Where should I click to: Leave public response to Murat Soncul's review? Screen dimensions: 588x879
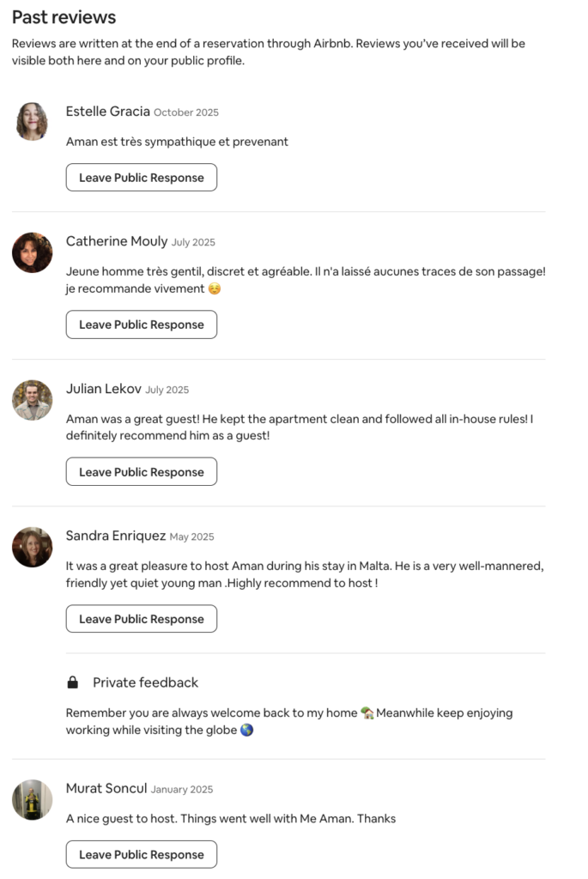[x=142, y=855]
